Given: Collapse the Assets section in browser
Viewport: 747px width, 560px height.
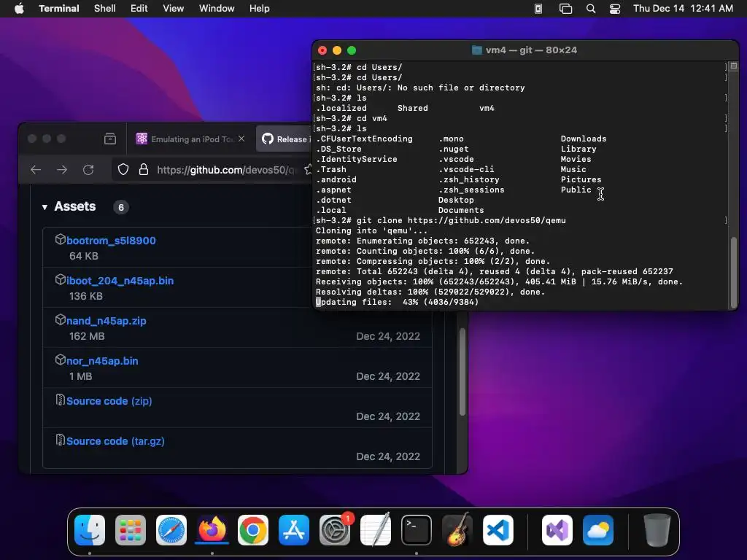Looking at the screenshot, I should tap(44, 207).
